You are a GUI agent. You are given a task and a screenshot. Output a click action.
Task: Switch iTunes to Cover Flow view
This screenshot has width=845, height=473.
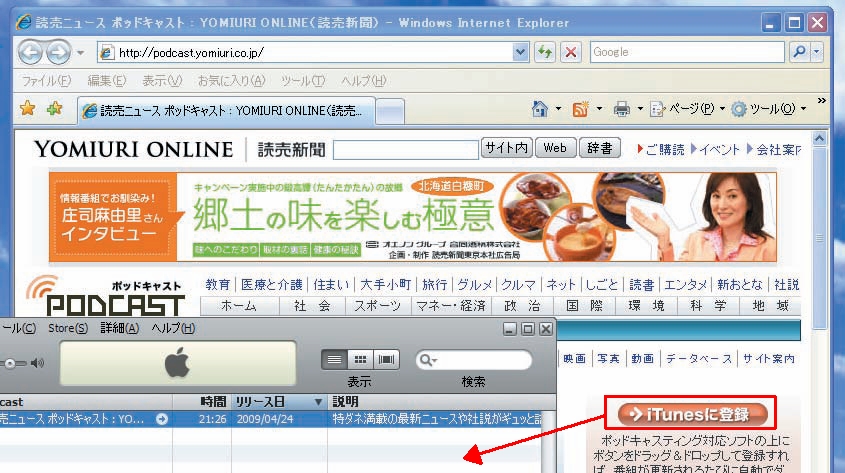(386, 359)
